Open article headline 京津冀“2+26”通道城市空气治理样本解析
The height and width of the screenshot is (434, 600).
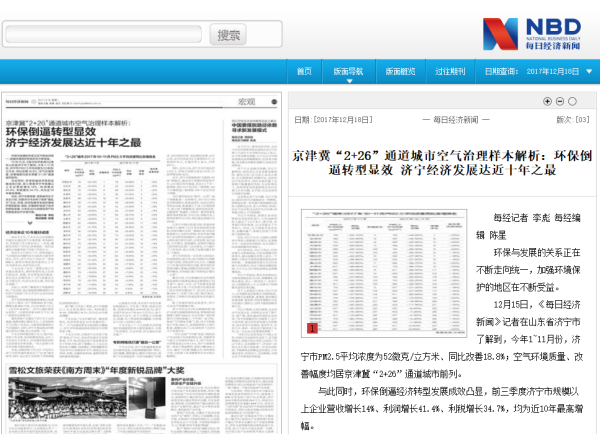442,163
